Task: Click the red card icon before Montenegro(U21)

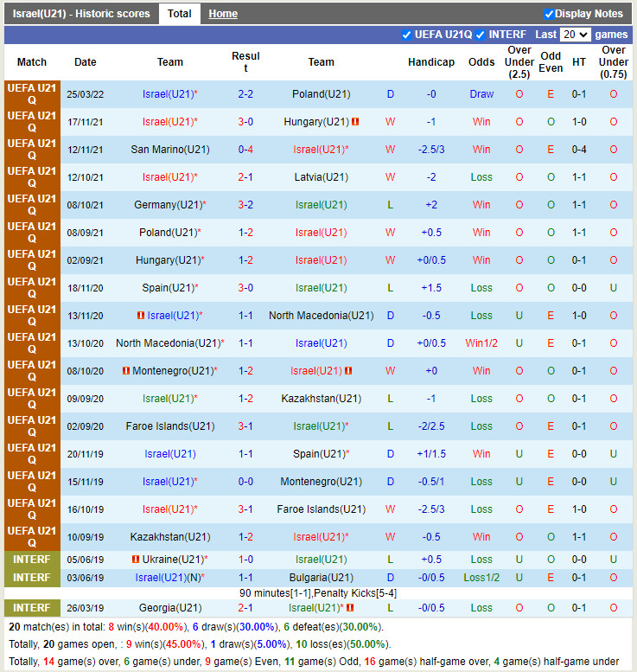Action: click(126, 371)
